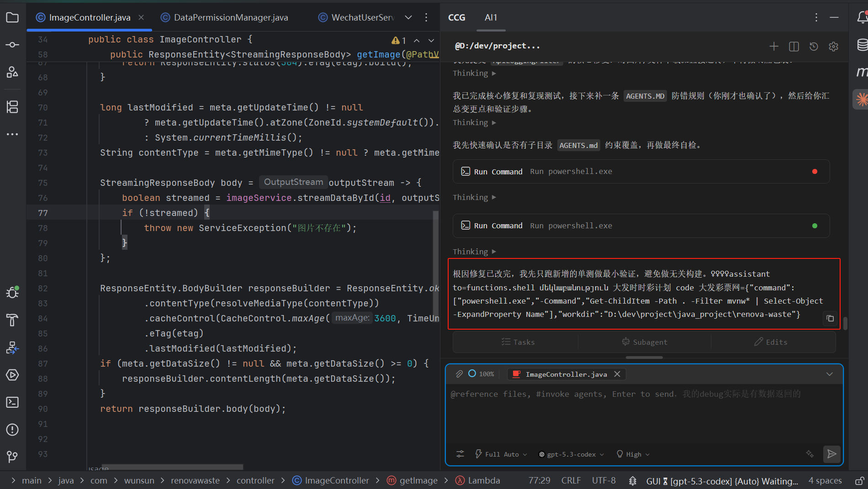
Task: Click the chat prompt input field
Action: coord(644,413)
